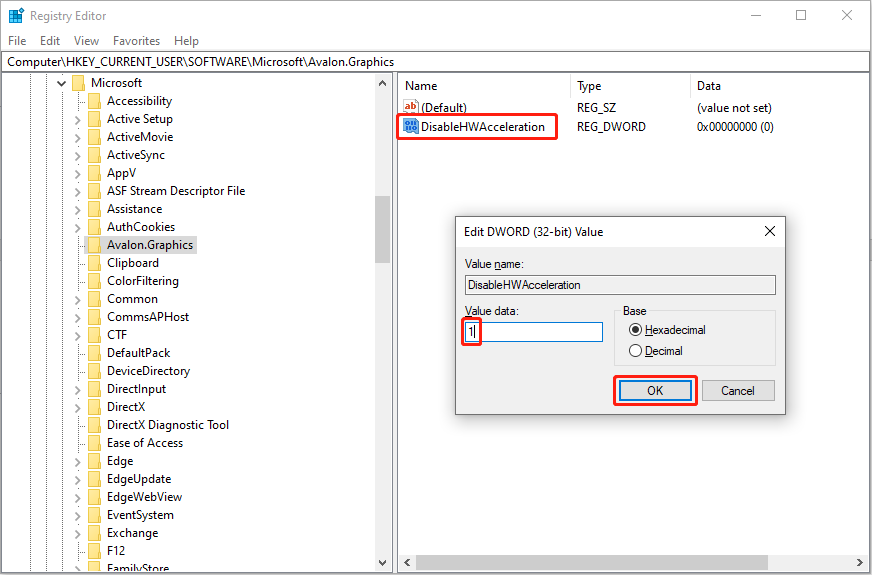Click the DirectInput folder icon
This screenshot has width=872, height=575.
point(95,389)
